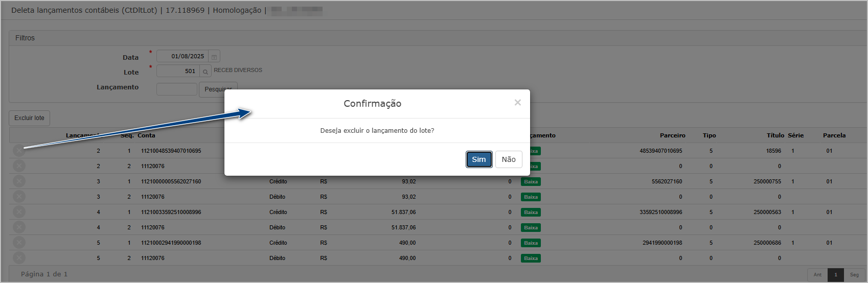Click the empty Lançamento input field
Image resolution: width=868 pixels, height=283 pixels.
tap(176, 89)
